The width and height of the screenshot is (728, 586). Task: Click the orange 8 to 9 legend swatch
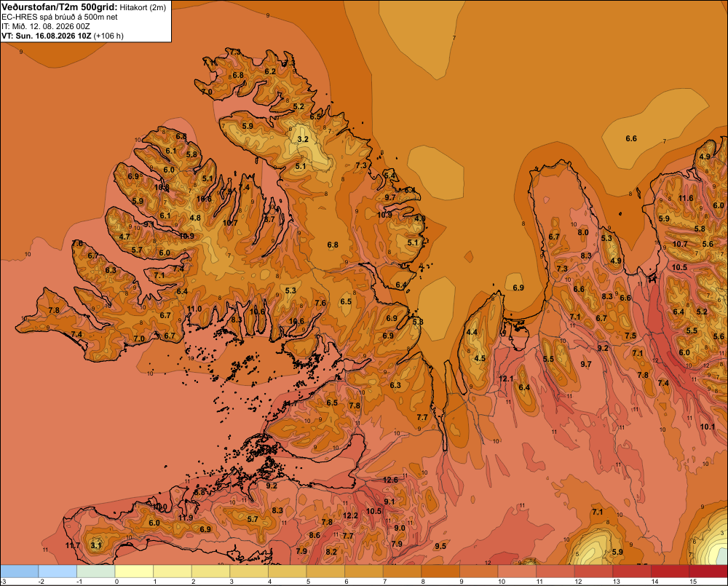[x=440, y=571]
